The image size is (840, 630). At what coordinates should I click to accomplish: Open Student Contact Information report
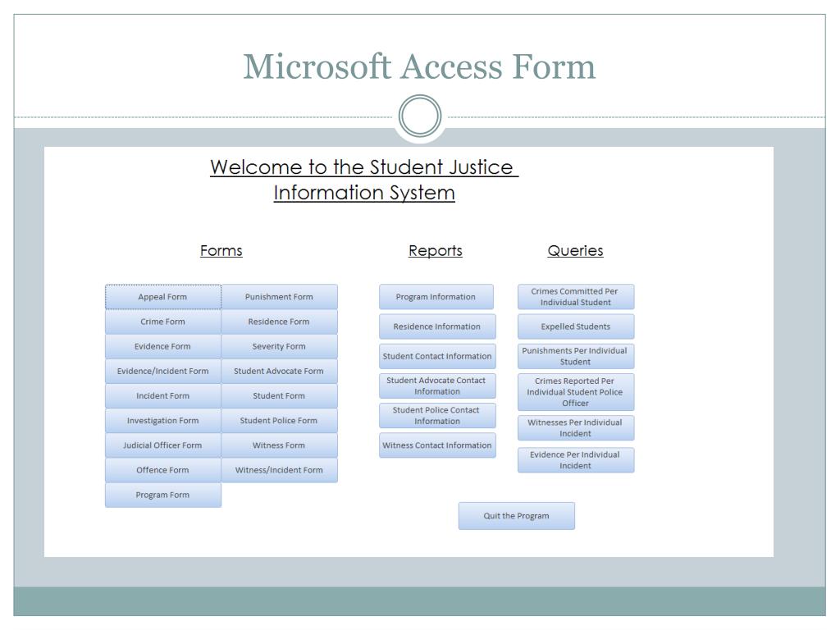click(x=437, y=356)
